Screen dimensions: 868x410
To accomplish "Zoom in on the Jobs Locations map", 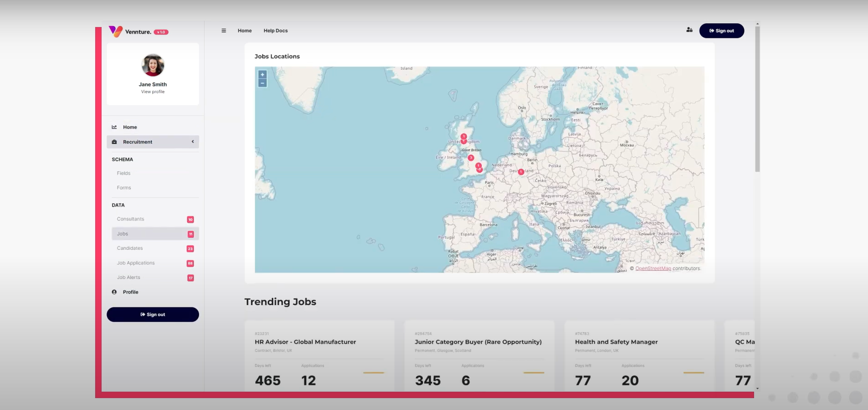I will click(262, 74).
